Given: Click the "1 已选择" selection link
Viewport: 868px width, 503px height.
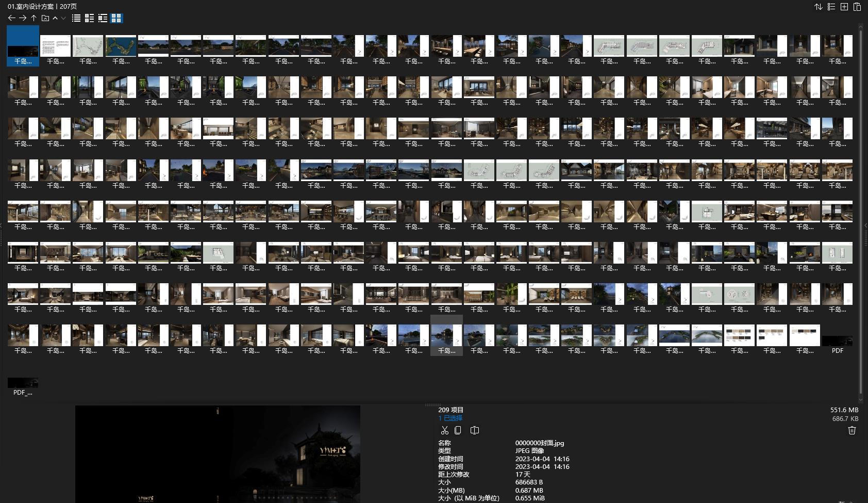Looking at the screenshot, I should click(450, 418).
